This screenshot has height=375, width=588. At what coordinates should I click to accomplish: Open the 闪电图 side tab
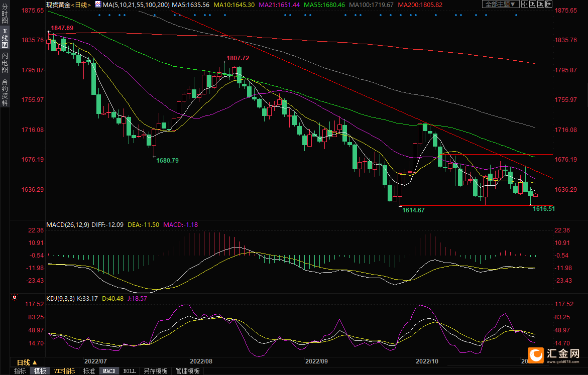[5, 62]
